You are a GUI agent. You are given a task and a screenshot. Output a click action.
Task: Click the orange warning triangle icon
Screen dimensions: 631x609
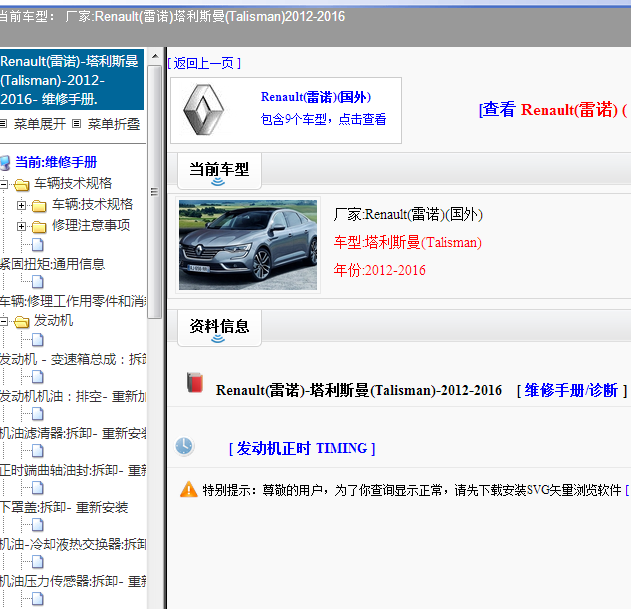point(188,489)
